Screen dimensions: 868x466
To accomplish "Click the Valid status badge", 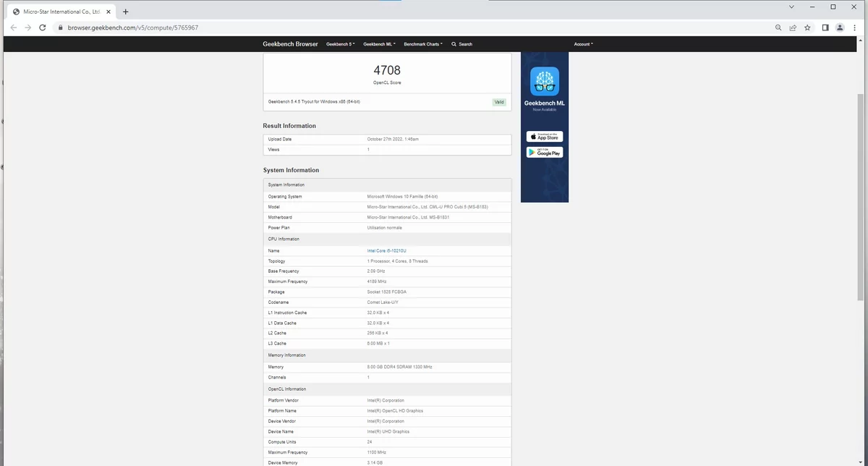I will 499,102.
